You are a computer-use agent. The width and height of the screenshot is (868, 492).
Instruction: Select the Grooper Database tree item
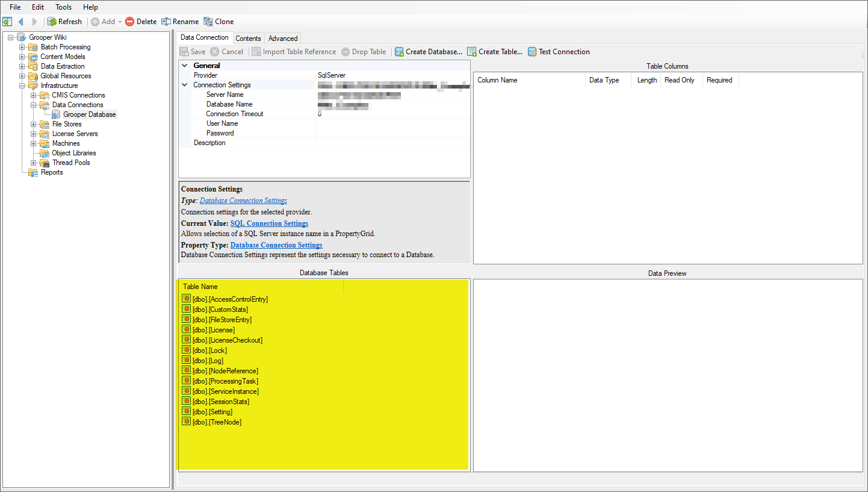(90, 114)
